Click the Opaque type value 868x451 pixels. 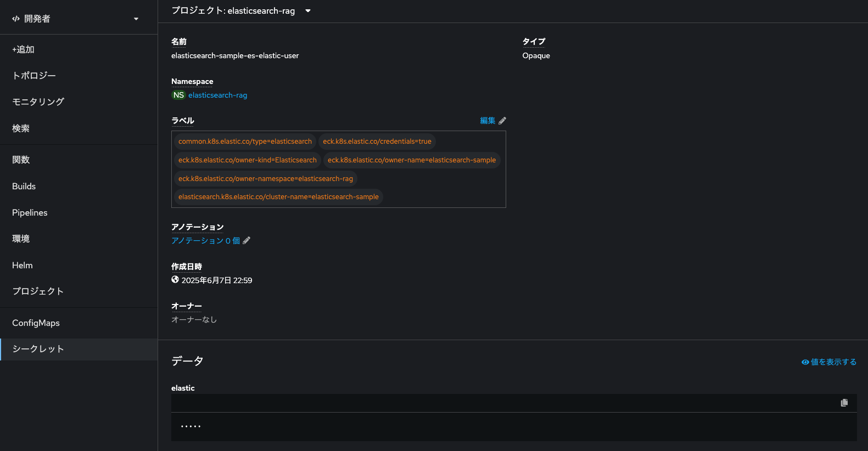point(536,55)
